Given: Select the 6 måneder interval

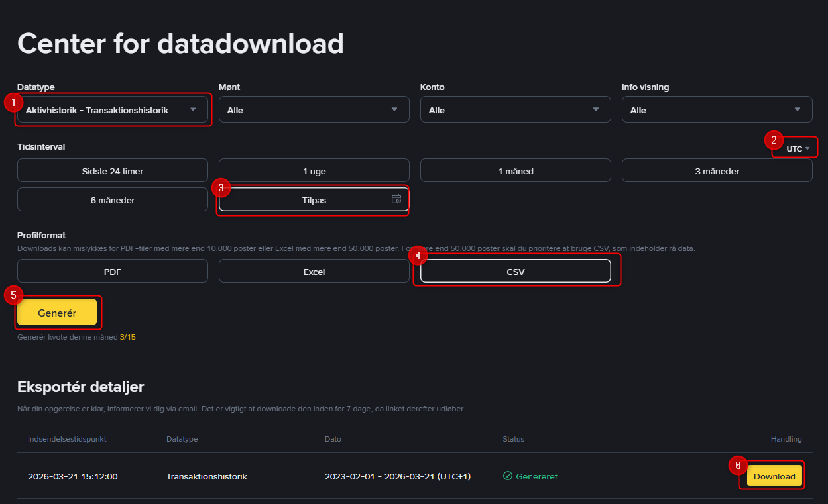Looking at the screenshot, I should [113, 199].
